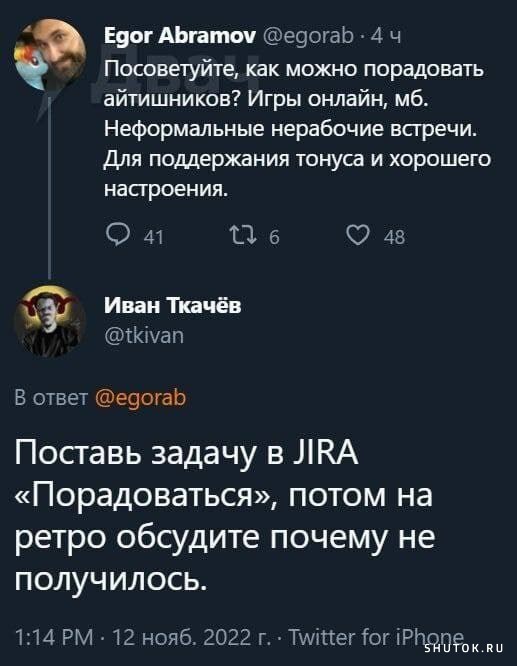This screenshot has height=666, width=517.
Task: Click the Twitter for iPhone source label
Action: click(376, 637)
